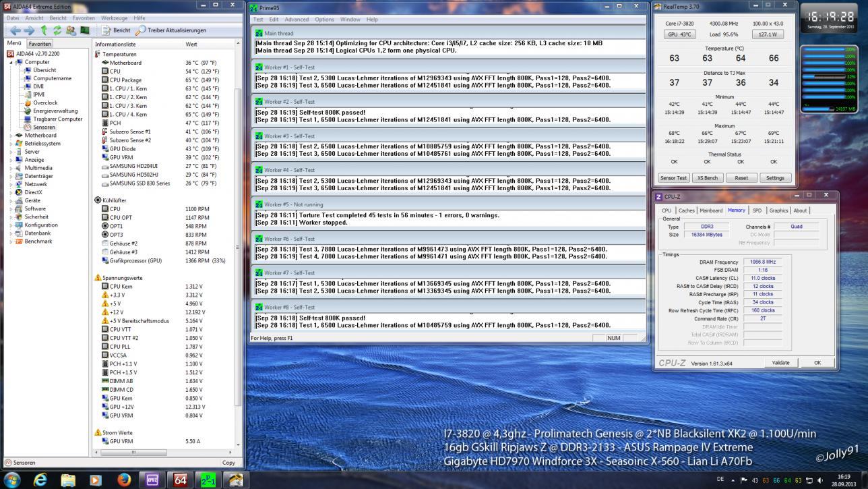Click the Wert column header
The width and height of the screenshot is (868, 489).
point(209,44)
